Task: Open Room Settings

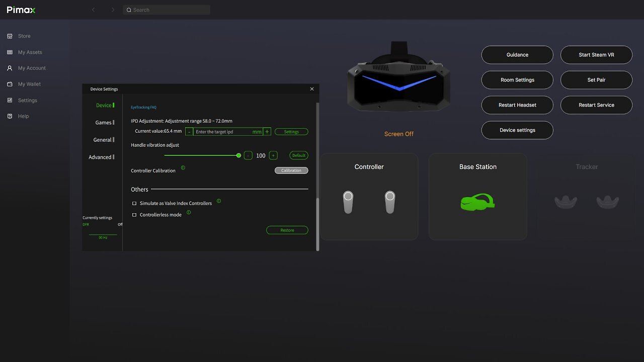Action: click(x=517, y=80)
